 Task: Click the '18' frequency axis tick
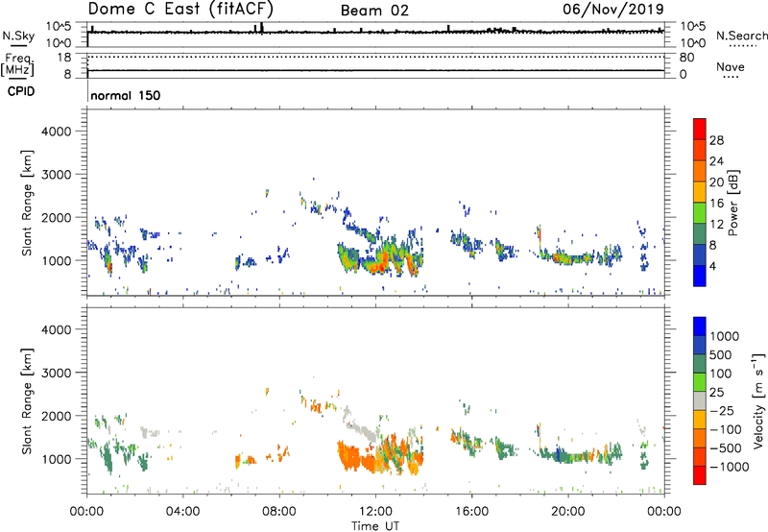click(64, 58)
